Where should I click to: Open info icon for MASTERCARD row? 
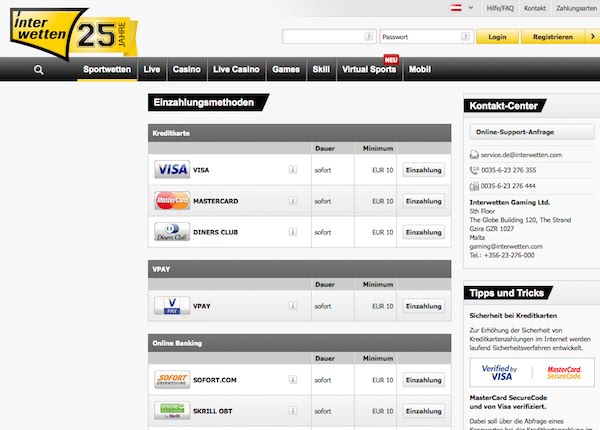[293, 200]
